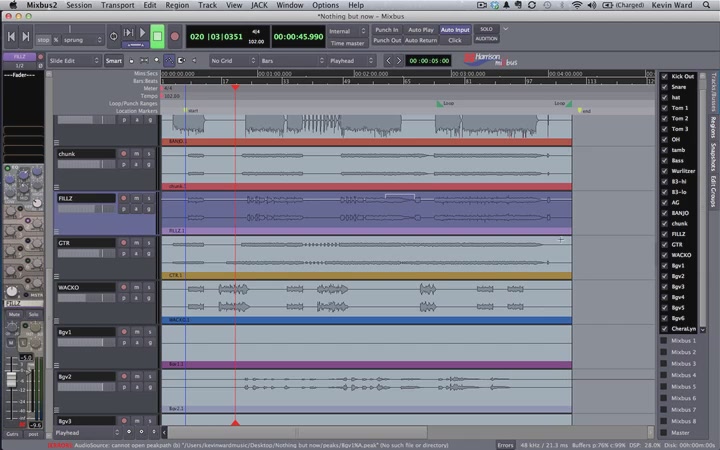Solo the FILLZ track

149,198
